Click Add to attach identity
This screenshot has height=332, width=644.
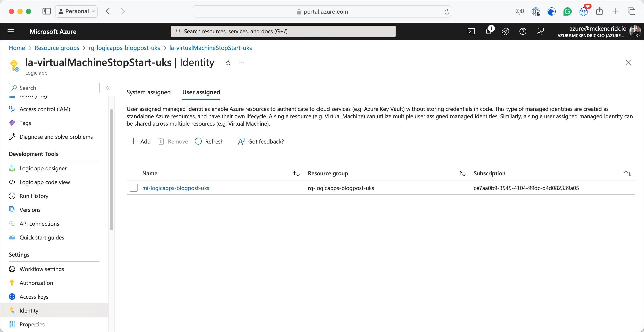coord(140,141)
